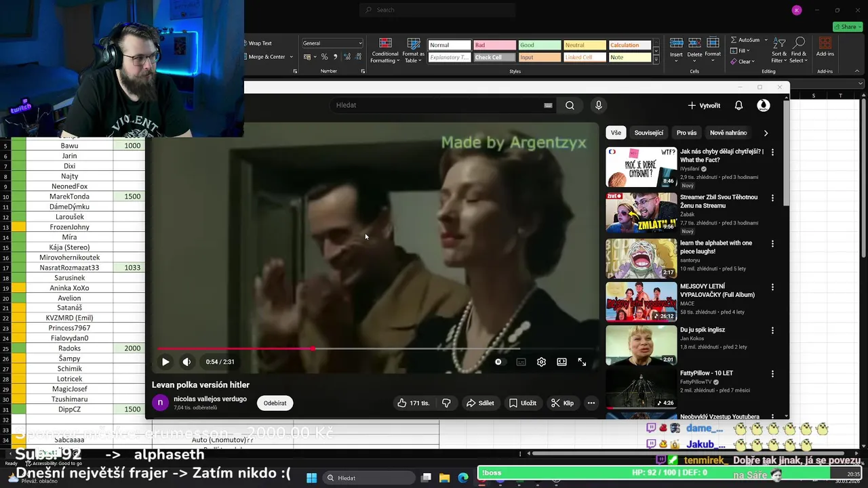Submit YouTube search with magnifier icon

570,105
